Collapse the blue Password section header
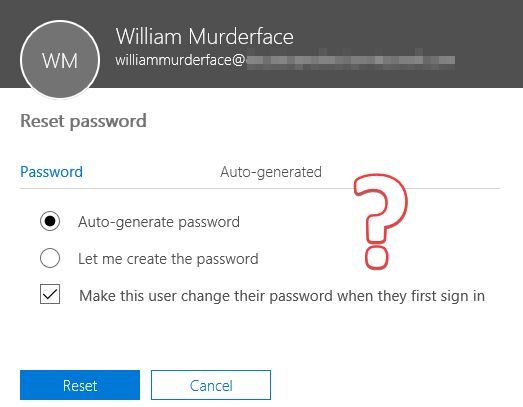Image resolution: width=523 pixels, height=407 pixels. (x=51, y=172)
